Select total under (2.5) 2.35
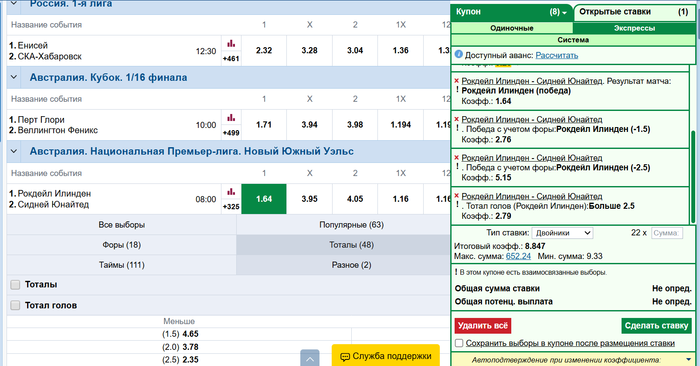 click(180, 360)
